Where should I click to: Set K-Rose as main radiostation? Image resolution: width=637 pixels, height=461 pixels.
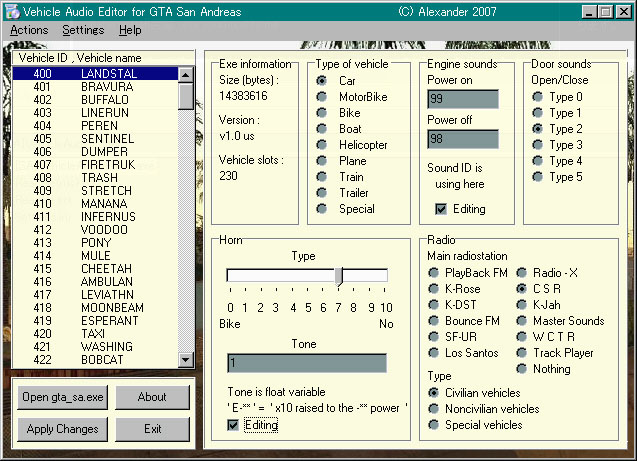(x=433, y=289)
